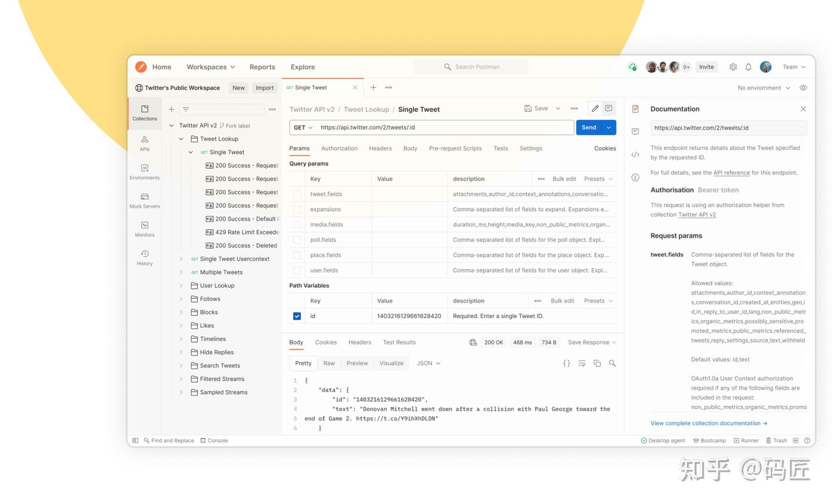
Task: Open the APIs sidebar panel
Action: [x=144, y=143]
